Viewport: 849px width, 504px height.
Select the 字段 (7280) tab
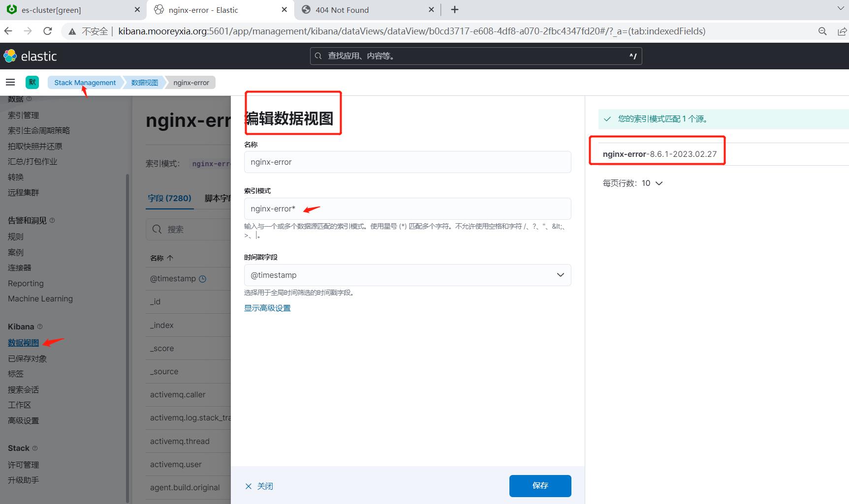click(169, 198)
